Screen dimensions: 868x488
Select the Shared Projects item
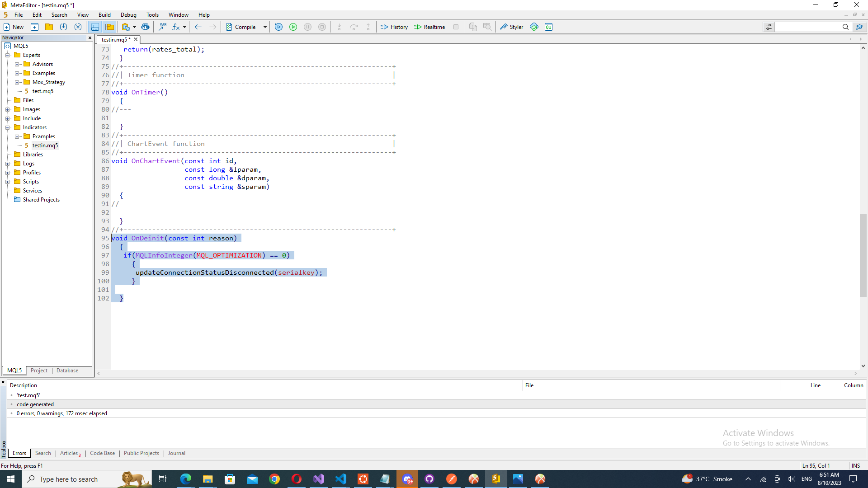tap(41, 200)
